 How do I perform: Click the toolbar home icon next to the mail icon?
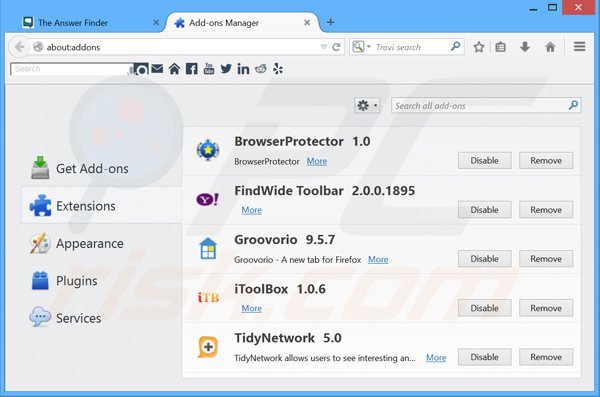coord(174,69)
